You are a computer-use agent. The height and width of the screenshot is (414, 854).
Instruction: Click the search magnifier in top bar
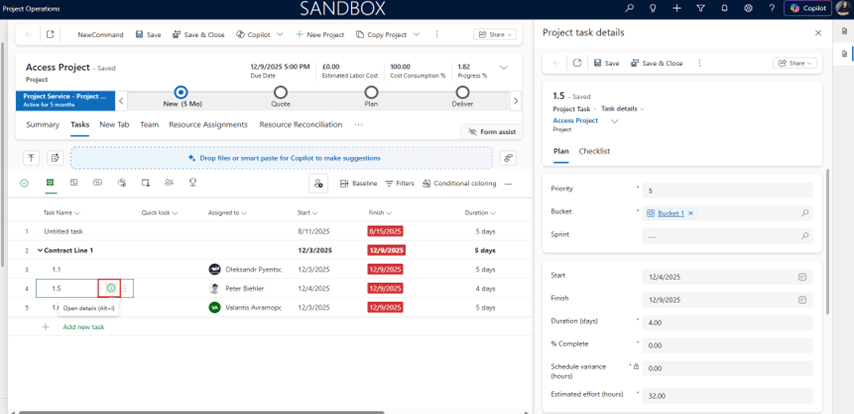(629, 8)
